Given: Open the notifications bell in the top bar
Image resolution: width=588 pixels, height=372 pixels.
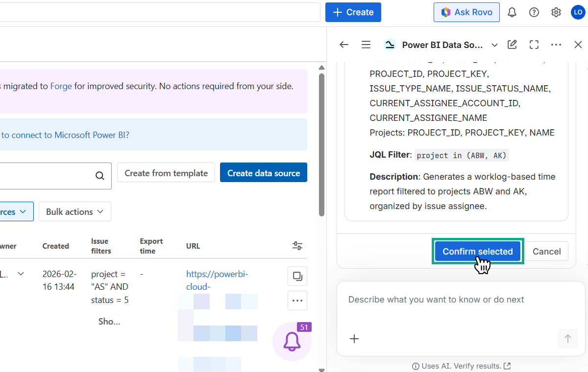Looking at the screenshot, I should point(512,12).
